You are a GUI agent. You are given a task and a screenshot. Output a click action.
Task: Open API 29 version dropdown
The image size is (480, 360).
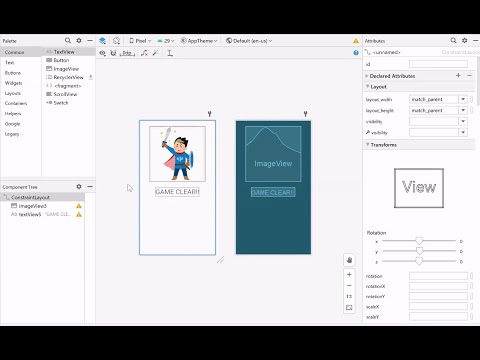coord(166,41)
